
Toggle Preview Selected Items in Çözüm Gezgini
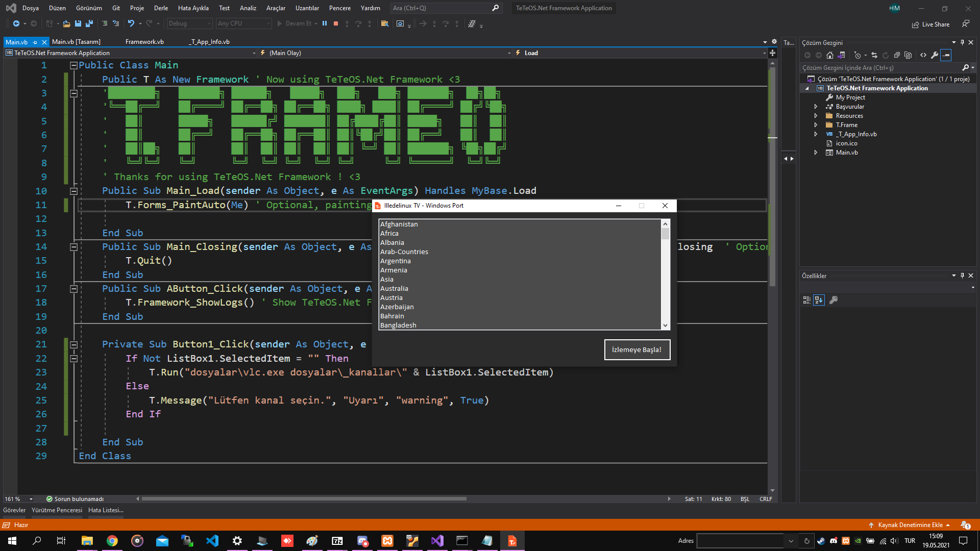946,55
